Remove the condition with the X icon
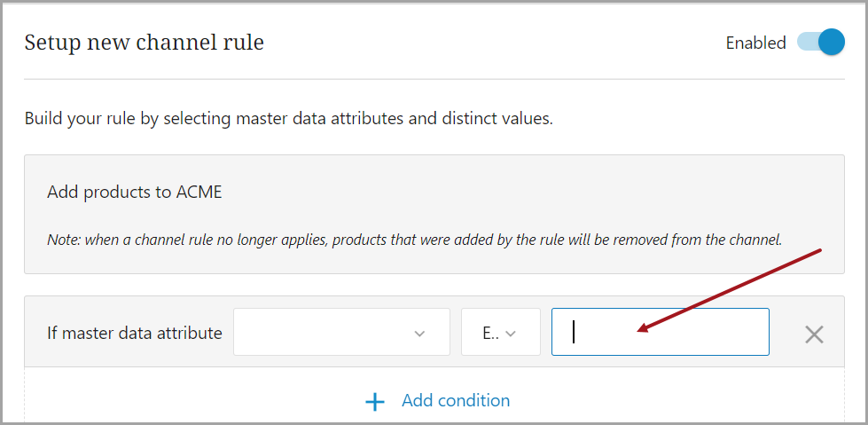The width and height of the screenshot is (868, 425). (814, 334)
